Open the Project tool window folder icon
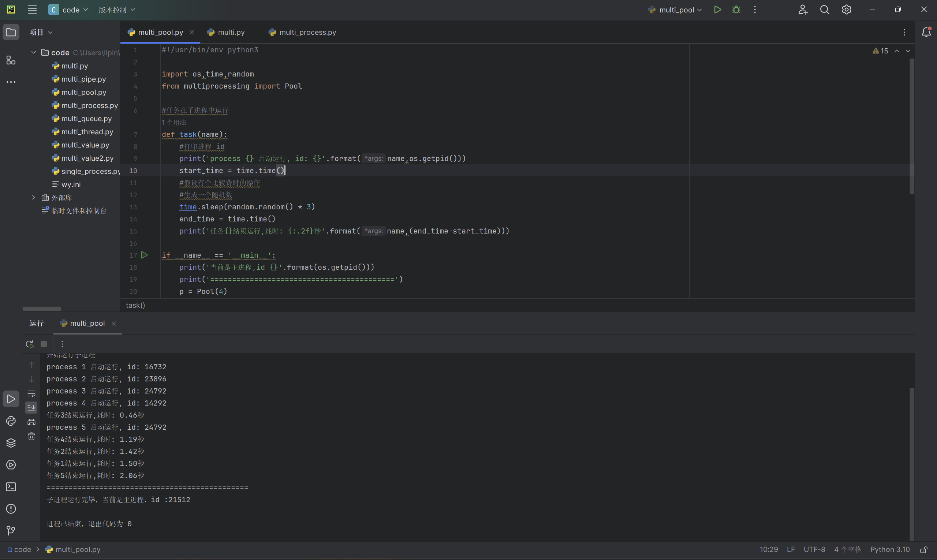The height and width of the screenshot is (560, 937). [x=11, y=33]
